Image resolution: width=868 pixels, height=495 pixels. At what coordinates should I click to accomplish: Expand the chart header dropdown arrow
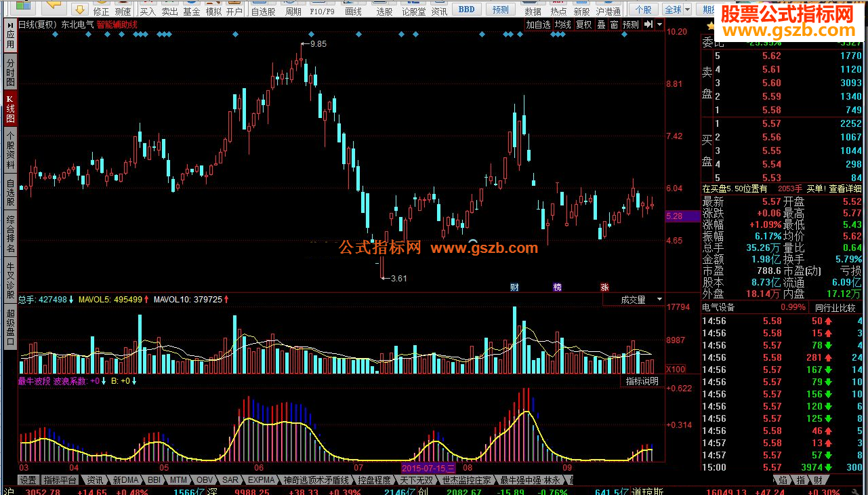(659, 24)
